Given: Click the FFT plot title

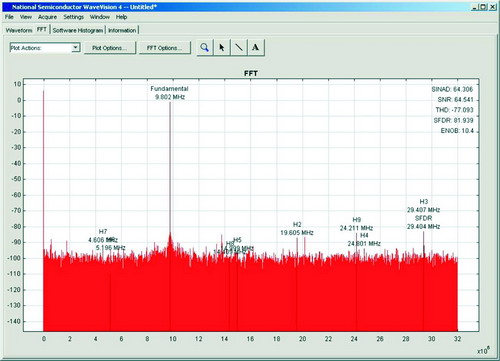Looking at the screenshot, I should point(251,73).
